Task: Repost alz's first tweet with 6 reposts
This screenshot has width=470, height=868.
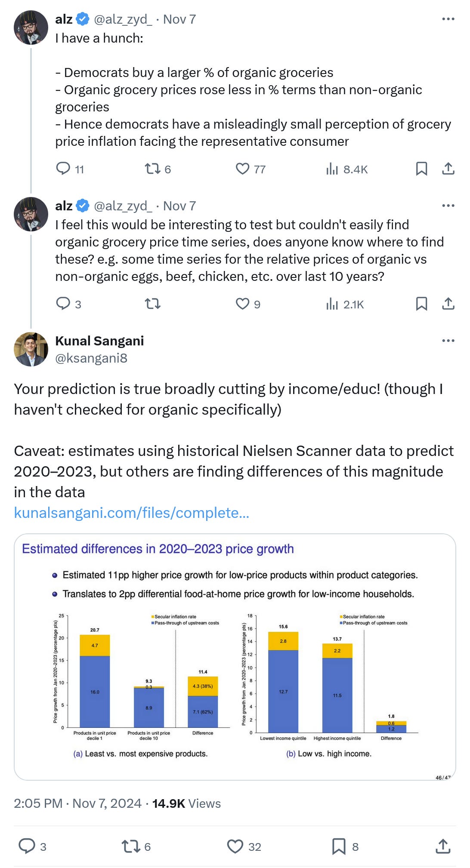Action: [x=152, y=169]
